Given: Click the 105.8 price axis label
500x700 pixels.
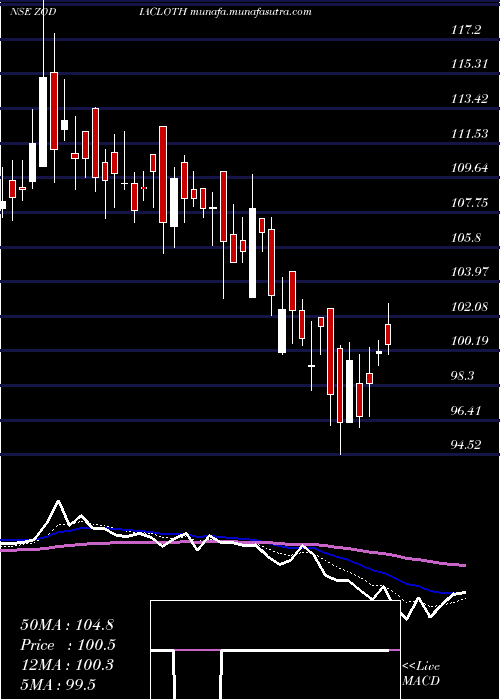Looking at the screenshot, I should pos(466,238).
